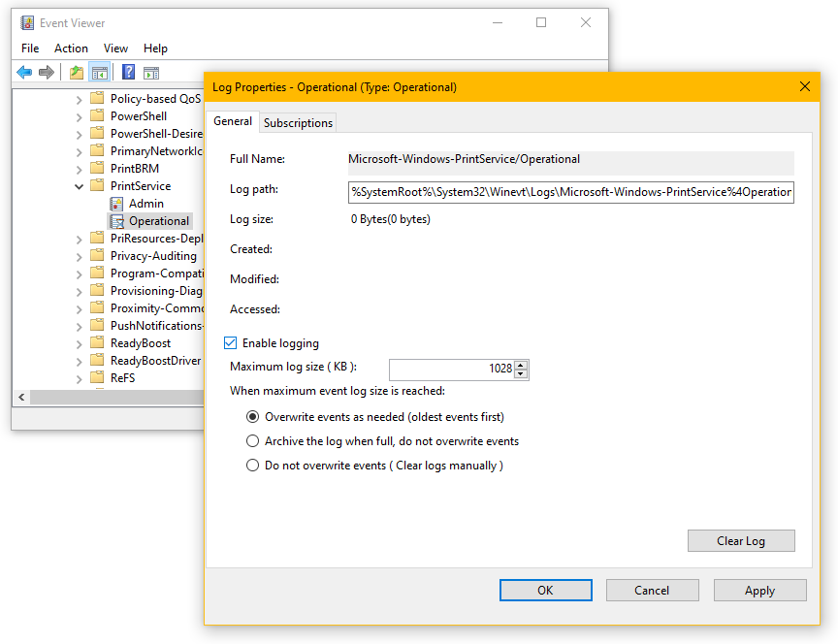Expand the PowerShell tree node

coord(79,117)
